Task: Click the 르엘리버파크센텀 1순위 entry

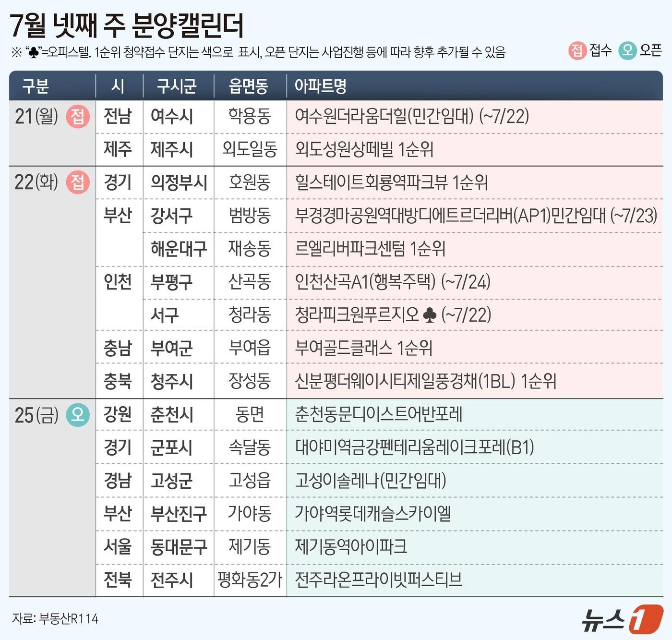Action: tap(370, 249)
